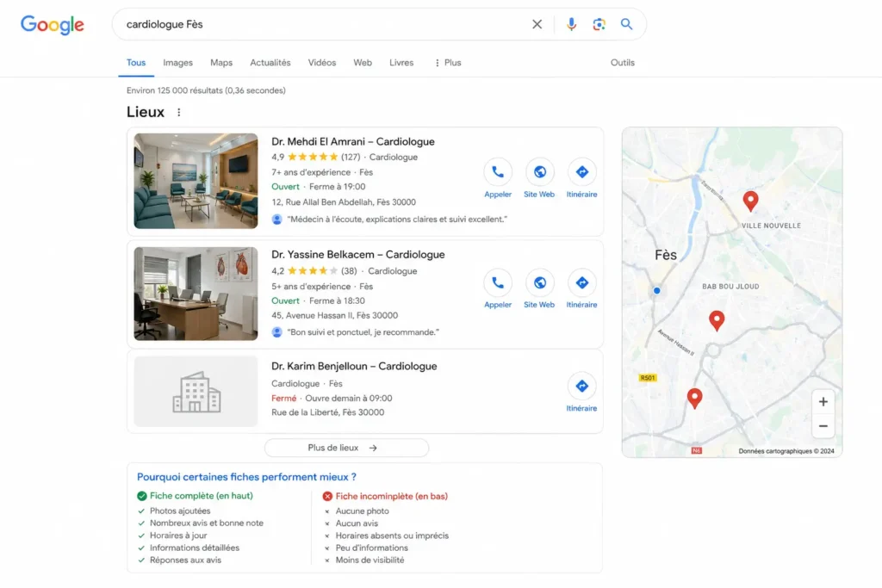Viewport: 882px width, 588px height.
Task: Click the blue location dot on map
Action: (x=656, y=291)
